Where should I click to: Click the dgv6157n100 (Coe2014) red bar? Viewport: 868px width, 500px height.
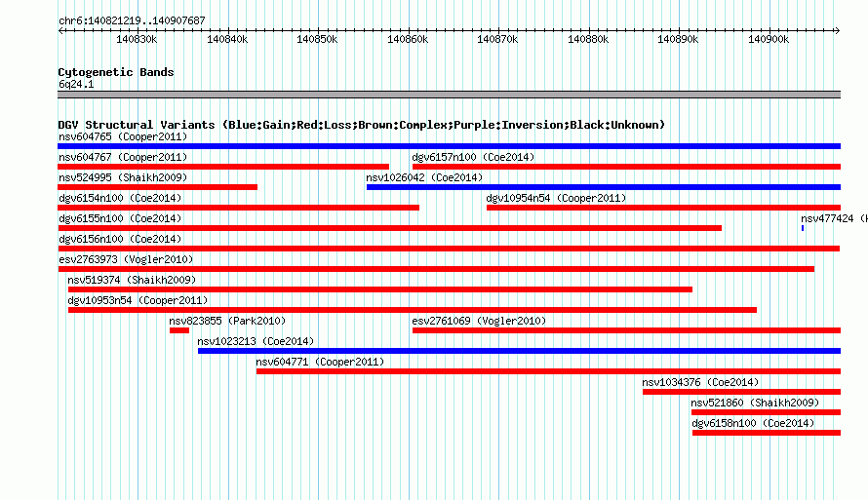point(627,167)
